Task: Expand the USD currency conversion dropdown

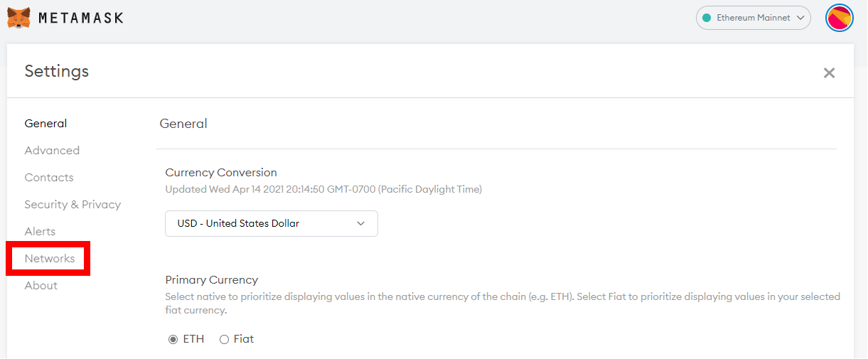Action: coord(272,223)
